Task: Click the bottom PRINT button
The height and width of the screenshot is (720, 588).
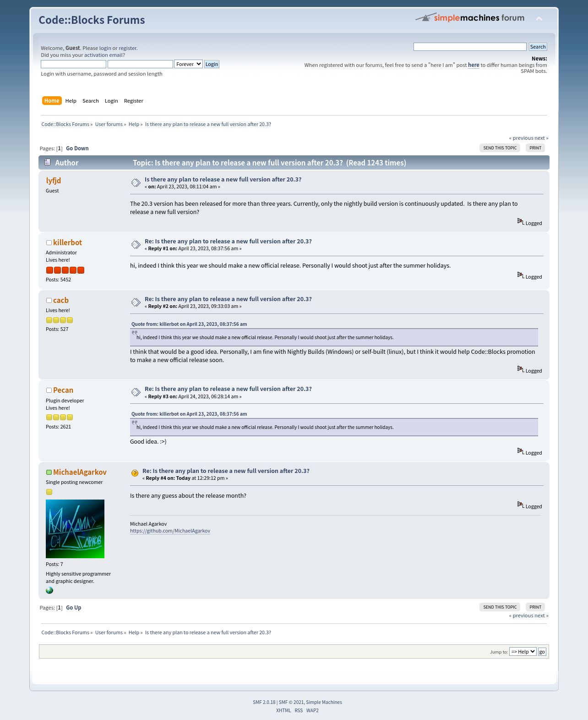Action: pos(535,607)
